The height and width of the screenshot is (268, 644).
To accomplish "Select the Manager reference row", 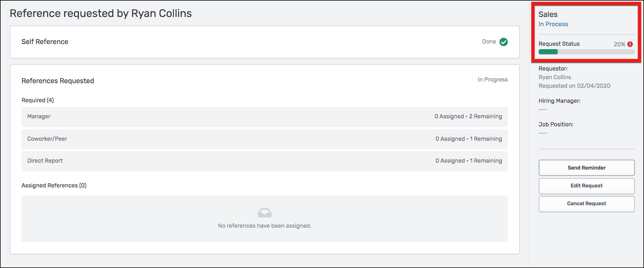I will click(264, 117).
